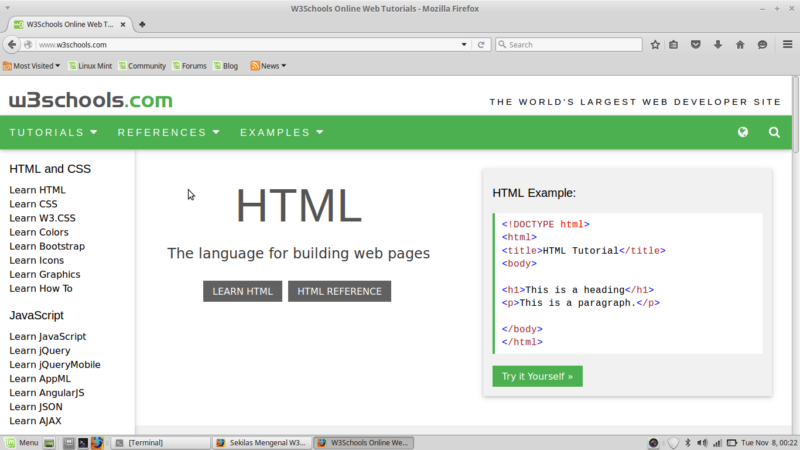
Task: Open the Learn jQuery sidebar link
Action: (40, 351)
